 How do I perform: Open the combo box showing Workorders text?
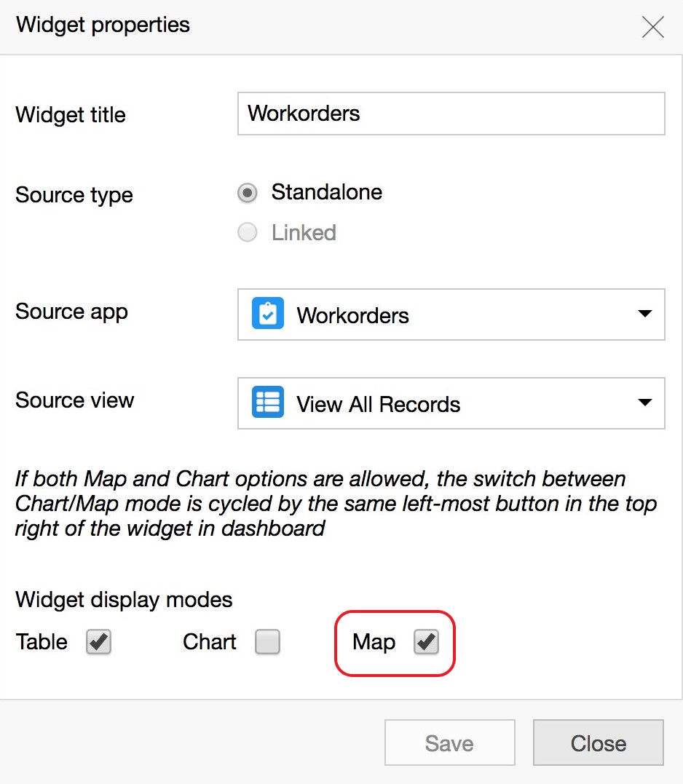(451, 315)
